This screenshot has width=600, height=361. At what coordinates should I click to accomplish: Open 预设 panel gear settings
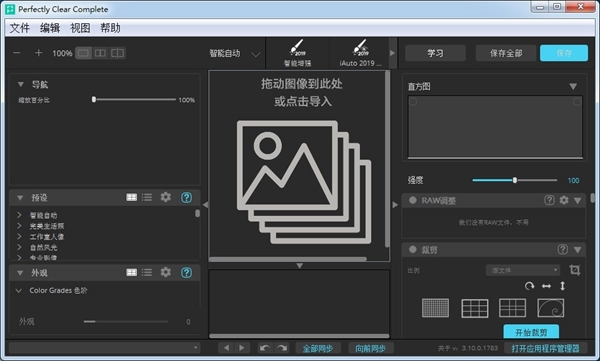pyautogui.click(x=166, y=197)
